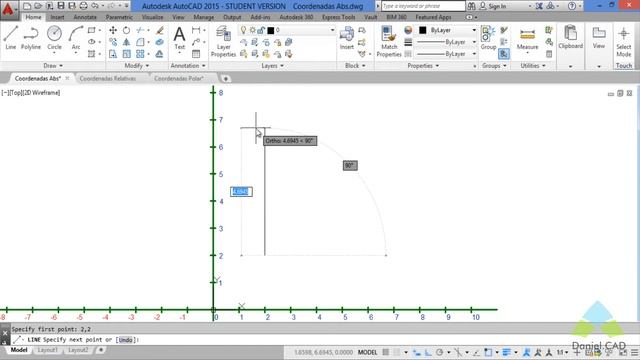640x360 pixels.
Task: Click the MODEL space button in status bar
Action: tap(367, 352)
